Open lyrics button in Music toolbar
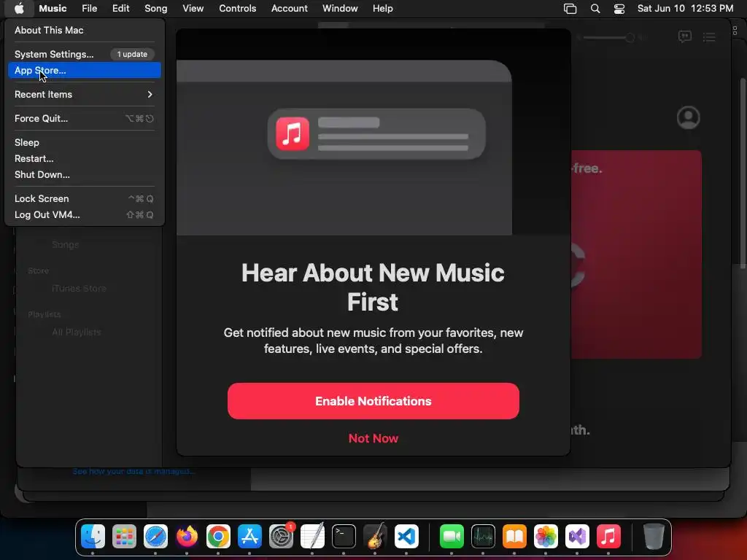Image resolution: width=747 pixels, height=560 pixels. click(684, 36)
